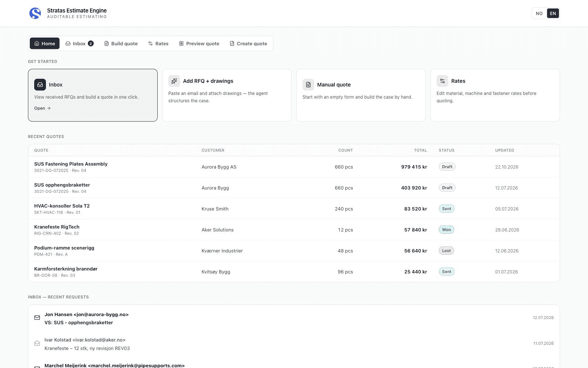This screenshot has height=368, width=588.
Task: Click the Rates card sliders icon
Action: [442, 81]
